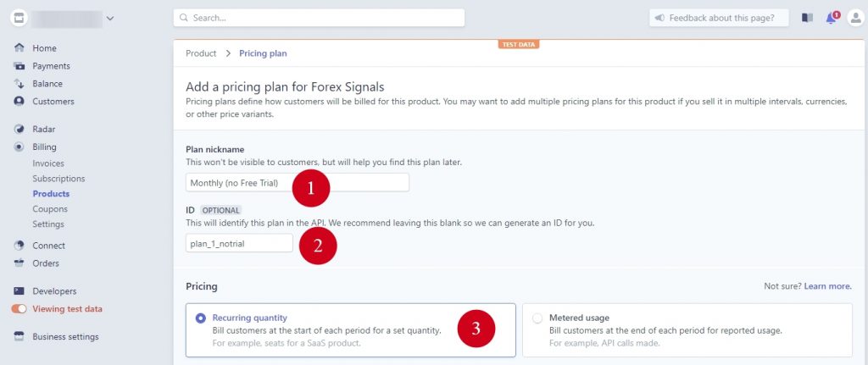
Task: Select Metered usage pricing option
Action: [x=537, y=318]
